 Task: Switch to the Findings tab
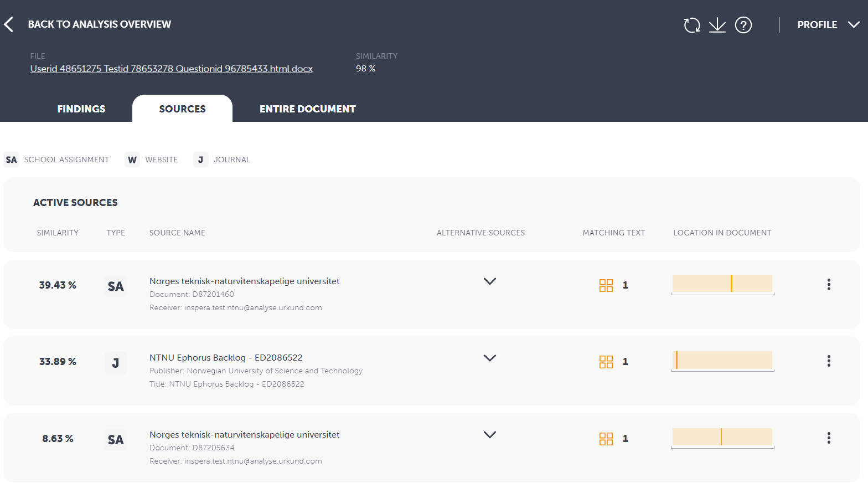click(x=81, y=109)
